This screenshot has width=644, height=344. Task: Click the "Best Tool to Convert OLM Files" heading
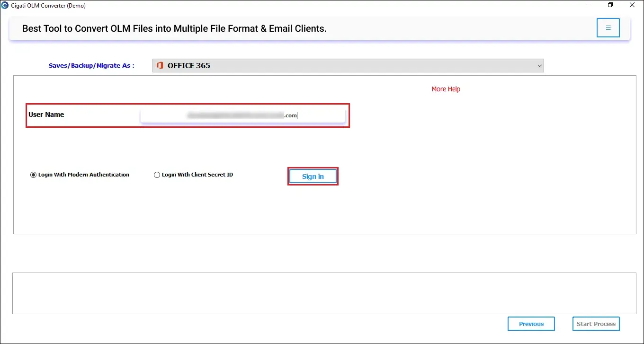click(174, 28)
